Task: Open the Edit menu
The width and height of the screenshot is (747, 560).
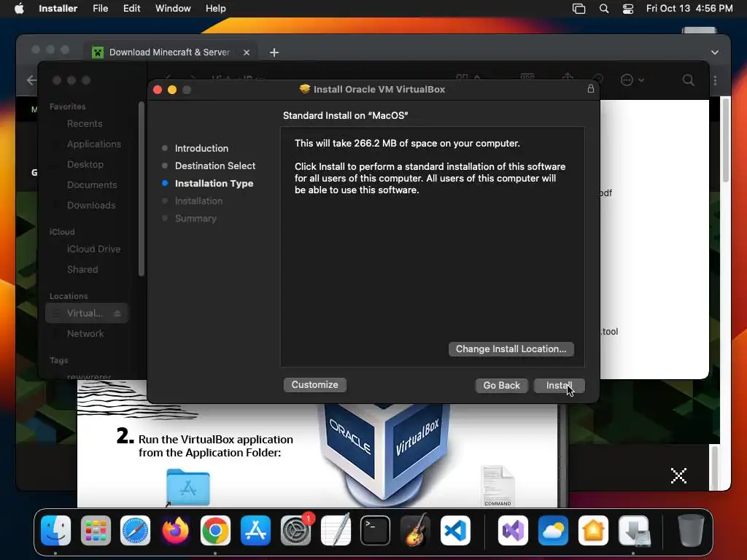Action: pyautogui.click(x=131, y=8)
